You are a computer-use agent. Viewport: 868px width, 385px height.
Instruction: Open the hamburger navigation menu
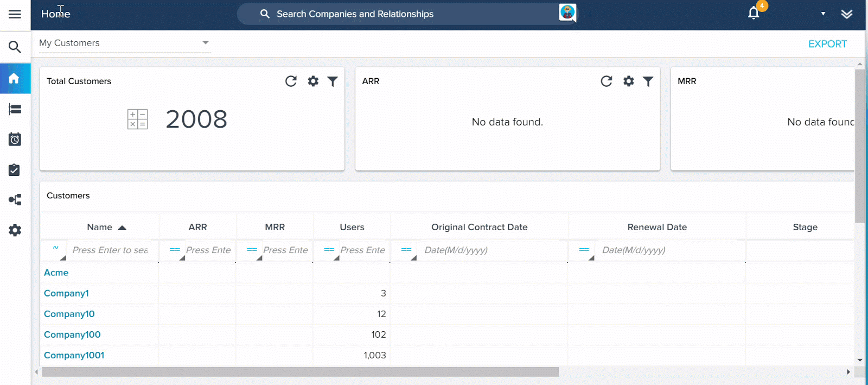[15, 14]
